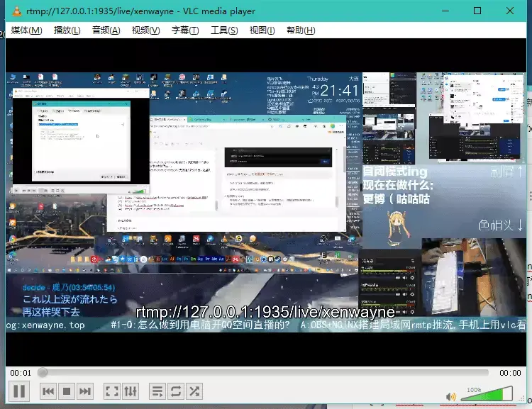Click elapsed time label 00:01
Screen dimensions: 532x409
21,373
